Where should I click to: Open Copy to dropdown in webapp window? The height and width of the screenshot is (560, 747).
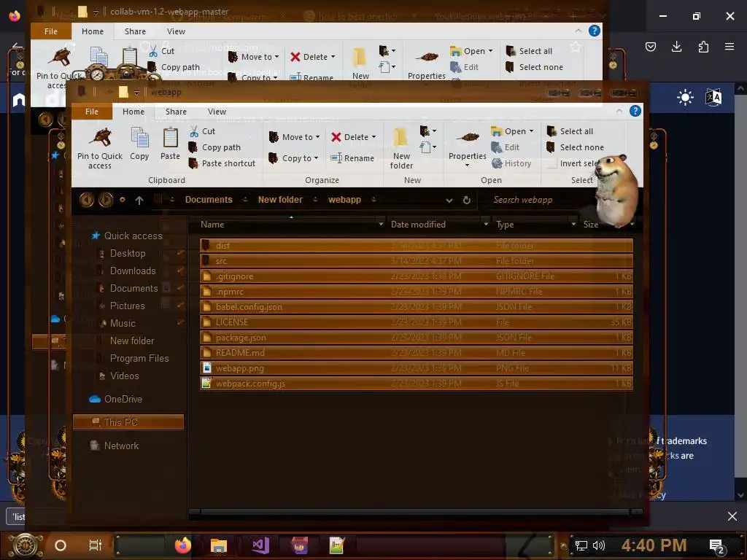(293, 158)
